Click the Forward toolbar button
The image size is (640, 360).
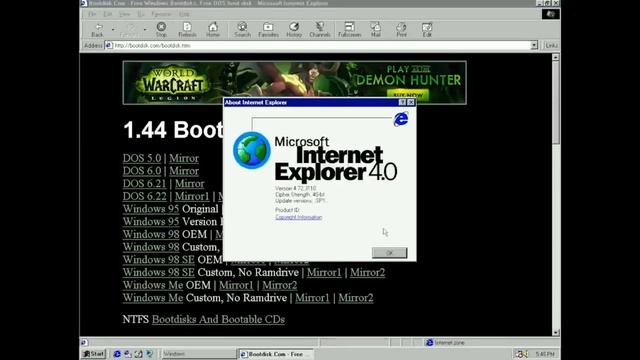click(x=130, y=29)
